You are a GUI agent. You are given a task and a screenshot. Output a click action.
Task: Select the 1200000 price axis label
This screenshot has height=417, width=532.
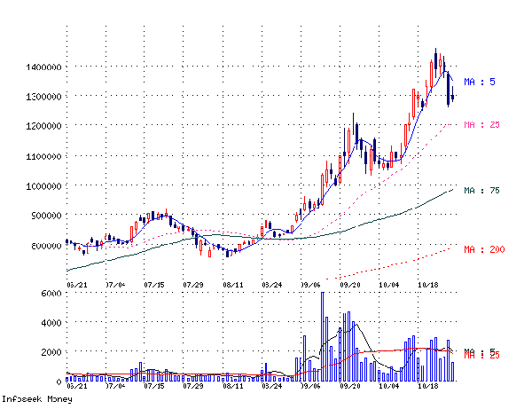43,126
